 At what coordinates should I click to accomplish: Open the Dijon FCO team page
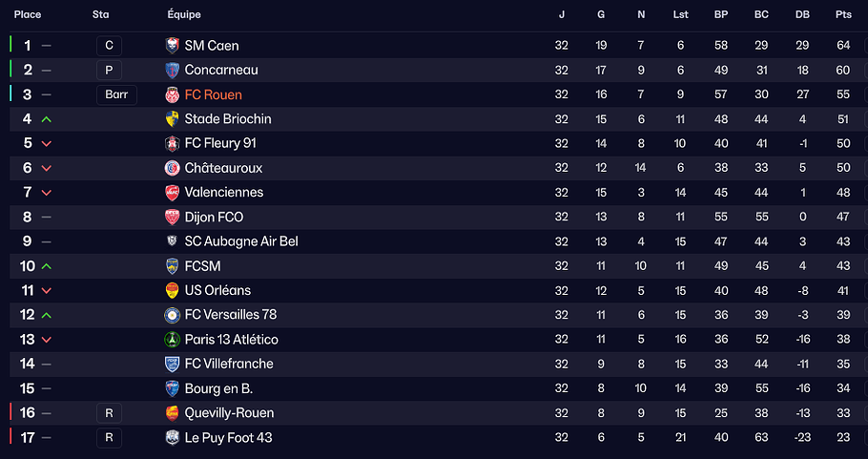click(x=214, y=217)
